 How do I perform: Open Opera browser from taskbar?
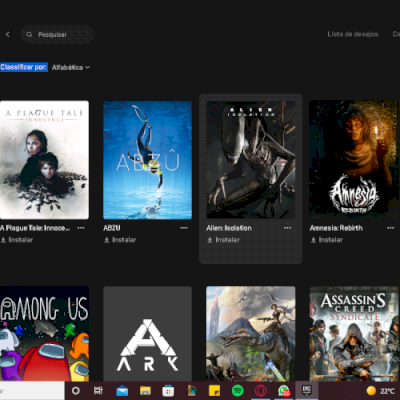[261, 391]
